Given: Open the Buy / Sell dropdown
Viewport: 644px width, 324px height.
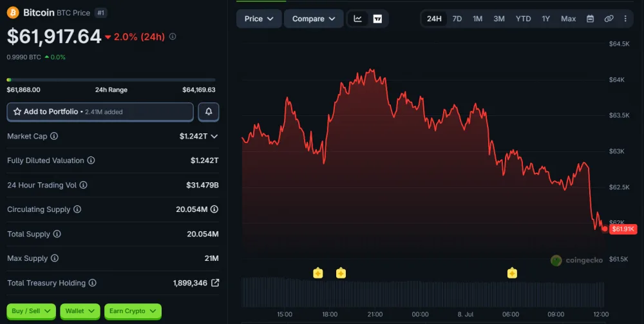Looking at the screenshot, I should click(x=31, y=311).
